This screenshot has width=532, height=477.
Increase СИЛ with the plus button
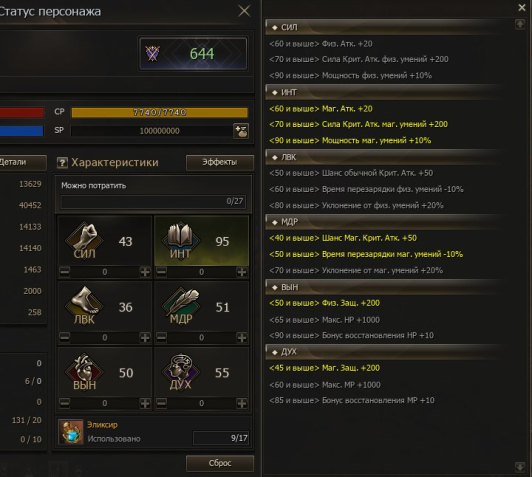(x=145, y=272)
